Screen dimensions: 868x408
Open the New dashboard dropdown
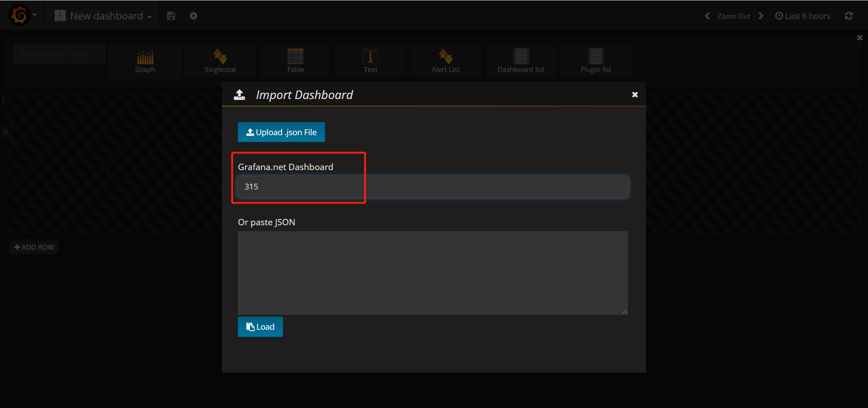coord(103,16)
